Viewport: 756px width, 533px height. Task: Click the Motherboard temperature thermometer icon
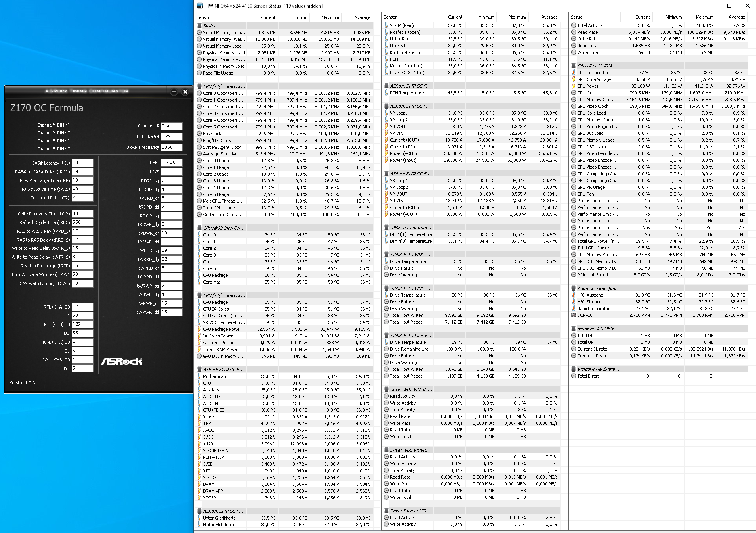[x=199, y=376]
